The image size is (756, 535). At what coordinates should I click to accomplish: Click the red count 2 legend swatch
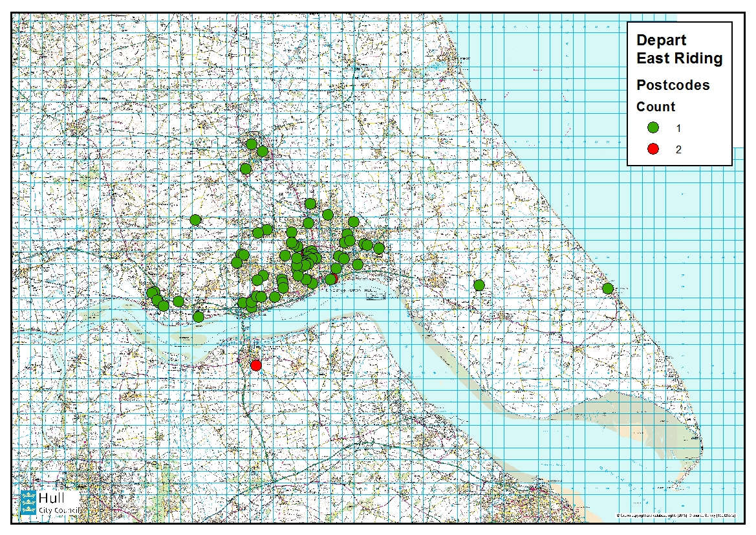tap(653, 149)
